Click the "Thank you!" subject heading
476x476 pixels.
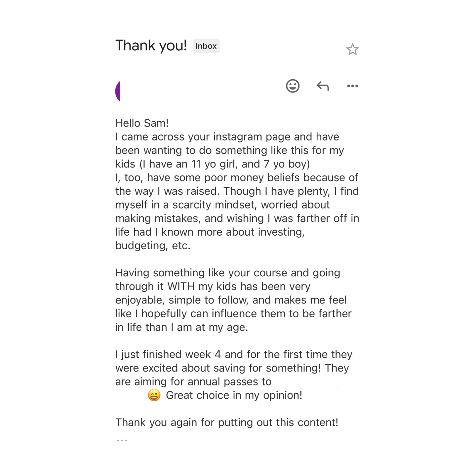click(x=151, y=46)
